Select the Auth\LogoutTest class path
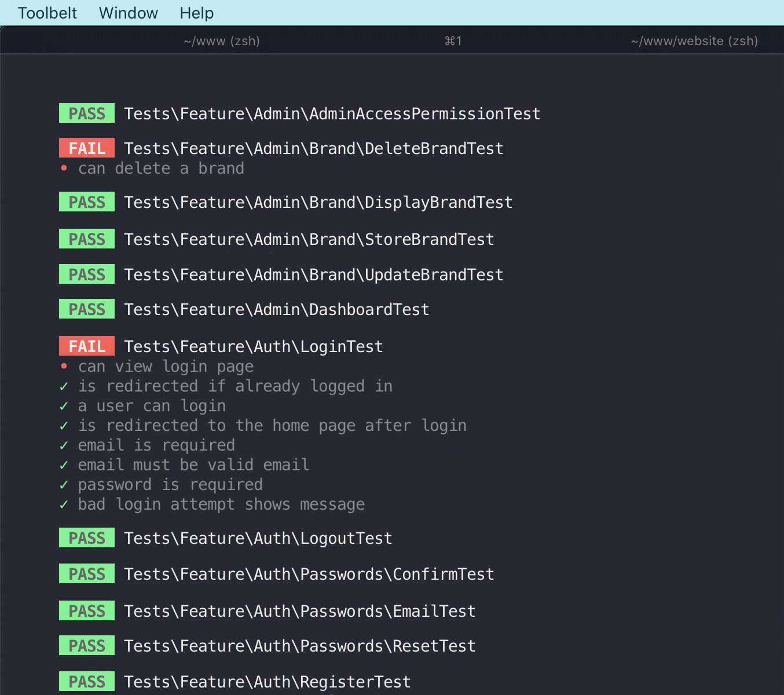 point(258,538)
